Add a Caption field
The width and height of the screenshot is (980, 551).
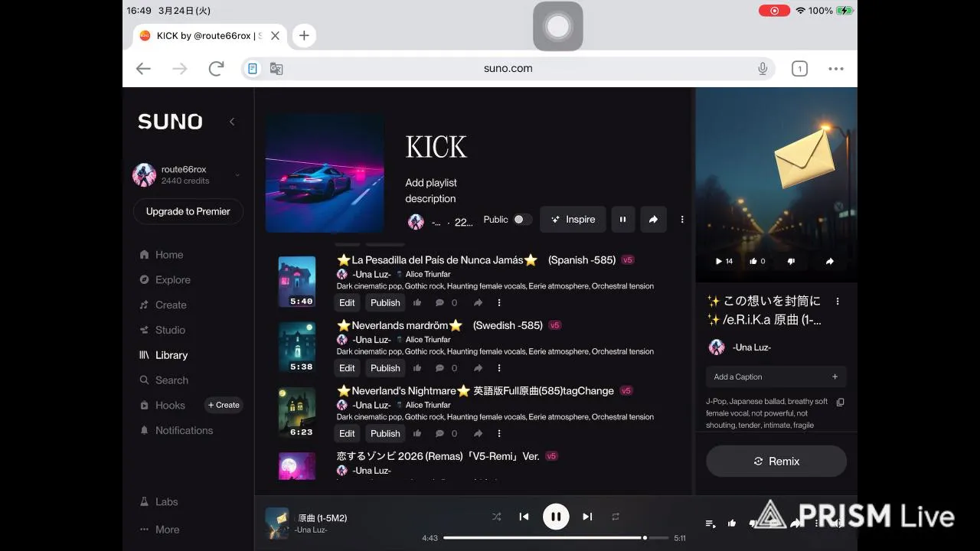[x=776, y=377]
